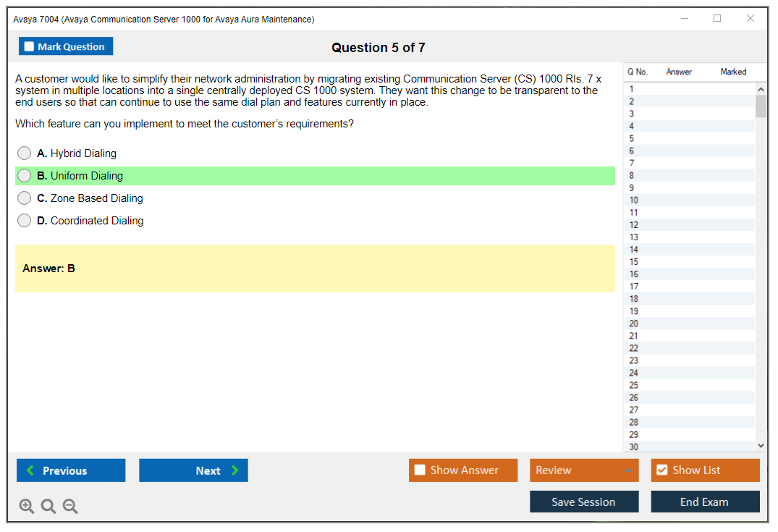This screenshot has height=532, width=778.
Task: Go to the Next question
Action: (193, 470)
